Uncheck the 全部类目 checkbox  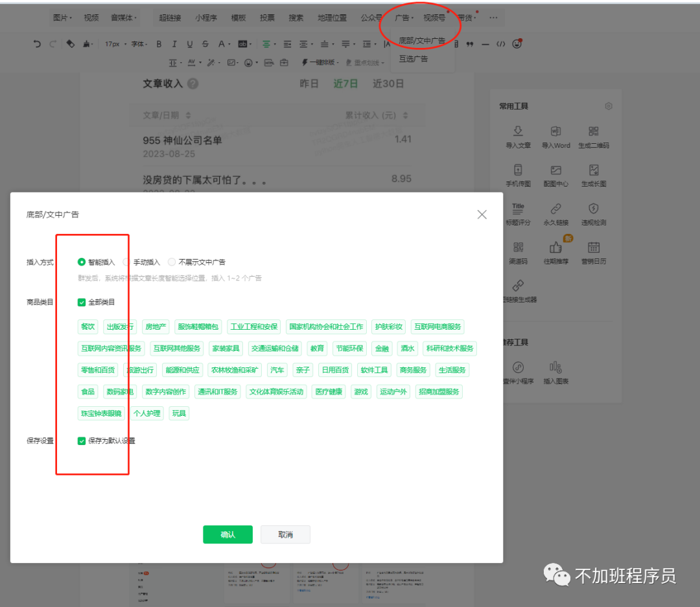[x=81, y=302]
